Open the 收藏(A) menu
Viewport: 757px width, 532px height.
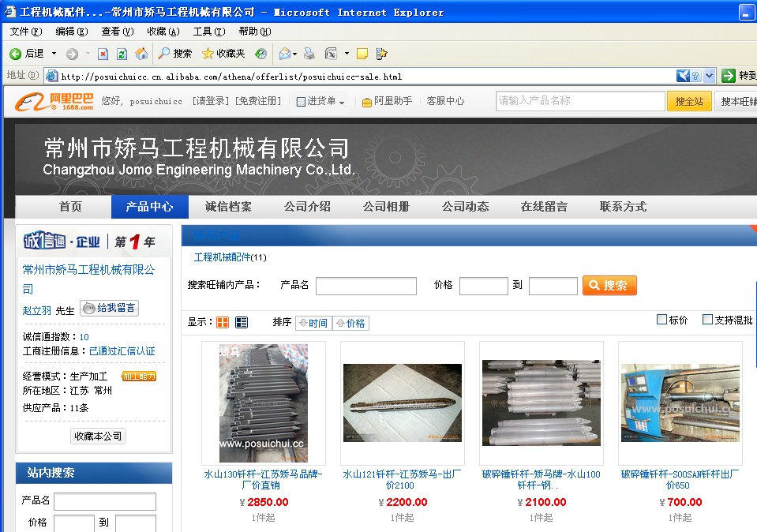coord(163,32)
